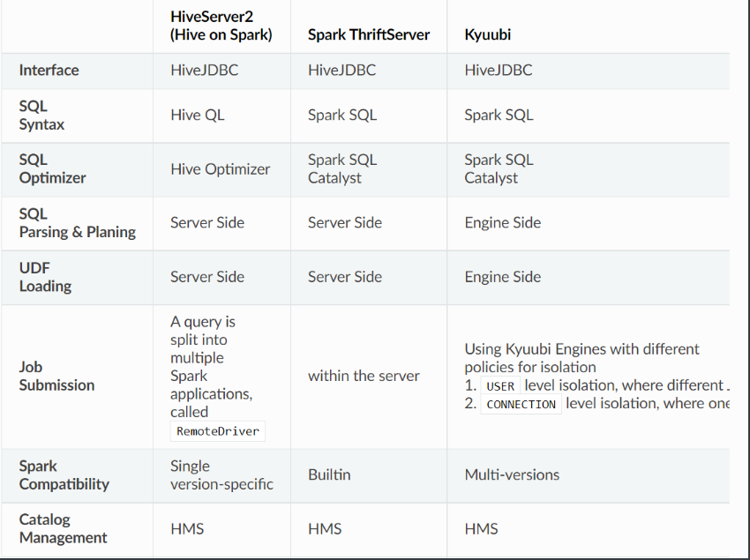This screenshot has height=560, width=750.
Task: Click the Multi-versions cell
Action: (512, 474)
